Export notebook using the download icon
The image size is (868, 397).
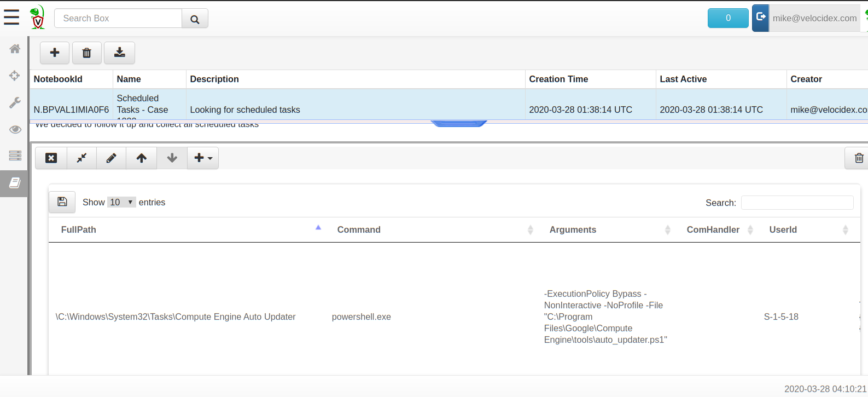pos(119,53)
